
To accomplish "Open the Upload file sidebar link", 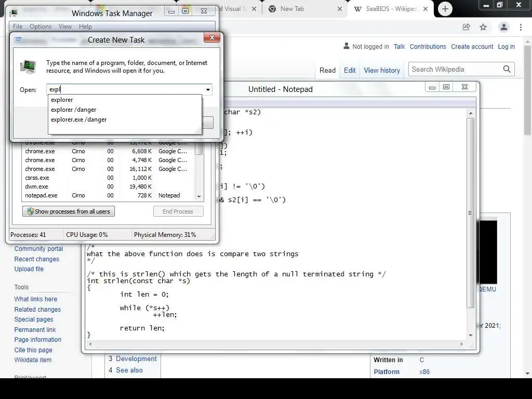I will [29, 269].
